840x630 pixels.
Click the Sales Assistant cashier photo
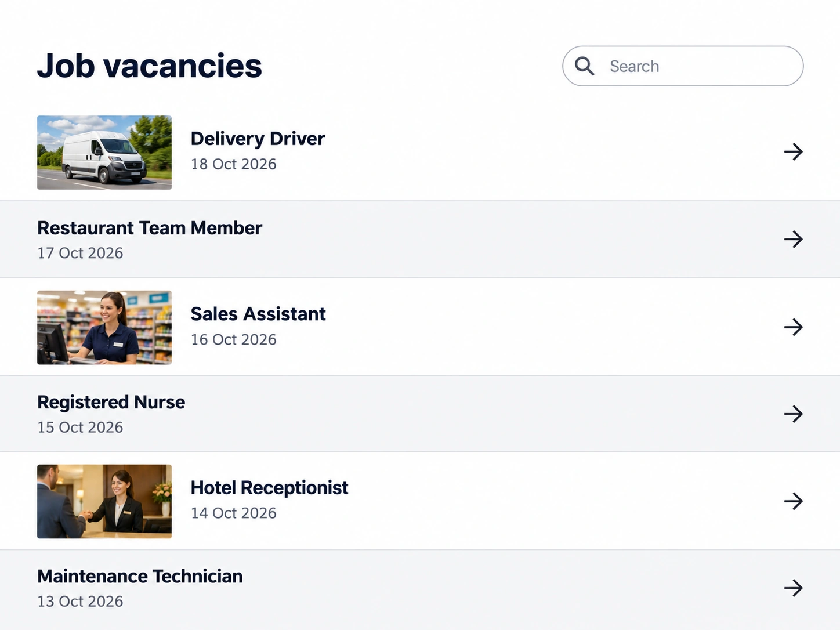coord(104,328)
